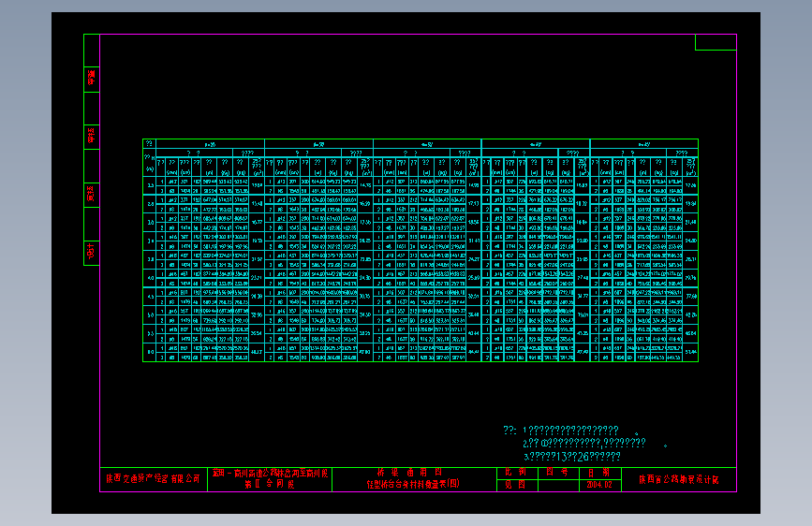Select the topmost red label in left signature strip
Viewport: 812px width, 526px height.
(x=91, y=78)
